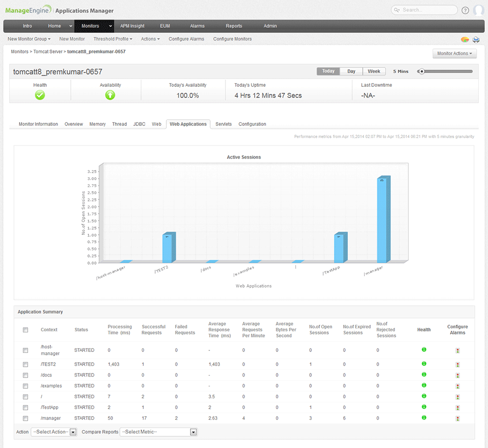The width and height of the screenshot is (488, 448).
Task: Click health status icon for /TestApp row
Action: coord(424,407)
